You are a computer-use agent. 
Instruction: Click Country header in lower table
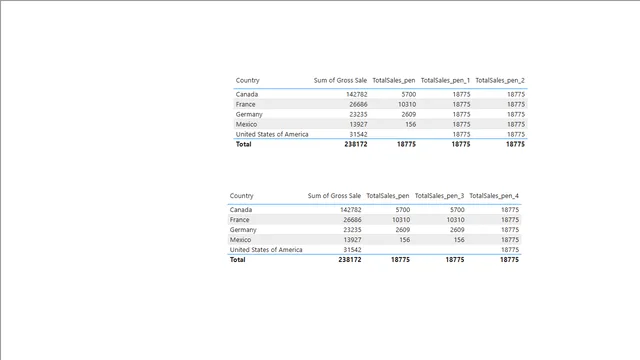(241, 196)
